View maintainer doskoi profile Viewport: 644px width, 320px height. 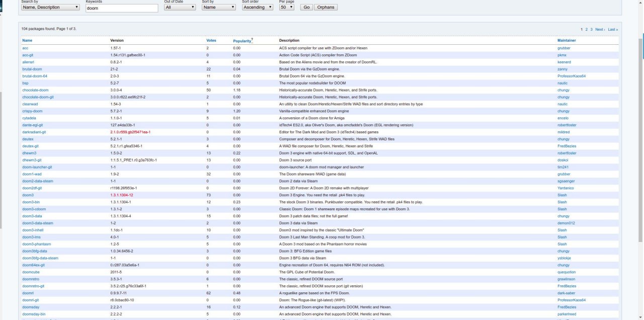click(x=563, y=160)
